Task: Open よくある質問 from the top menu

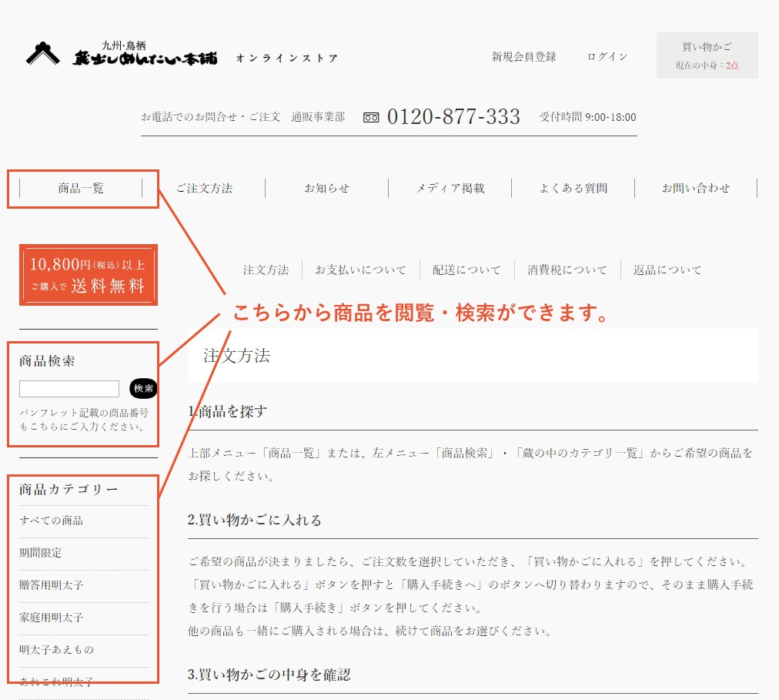Action: coord(573,189)
